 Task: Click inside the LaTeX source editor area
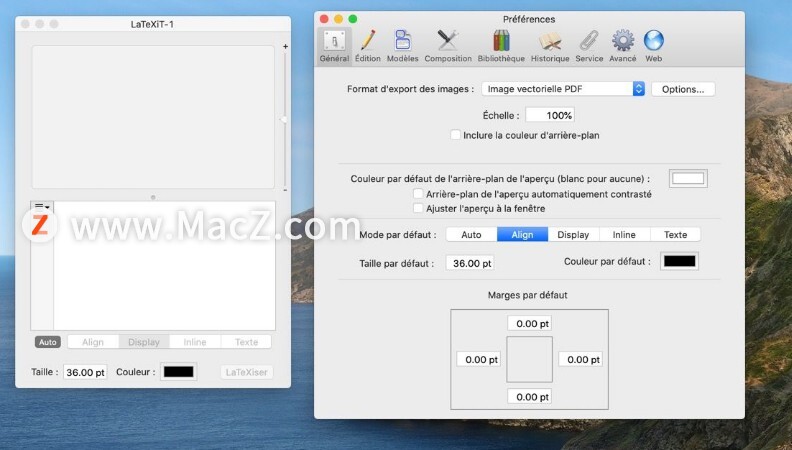pyautogui.click(x=164, y=266)
